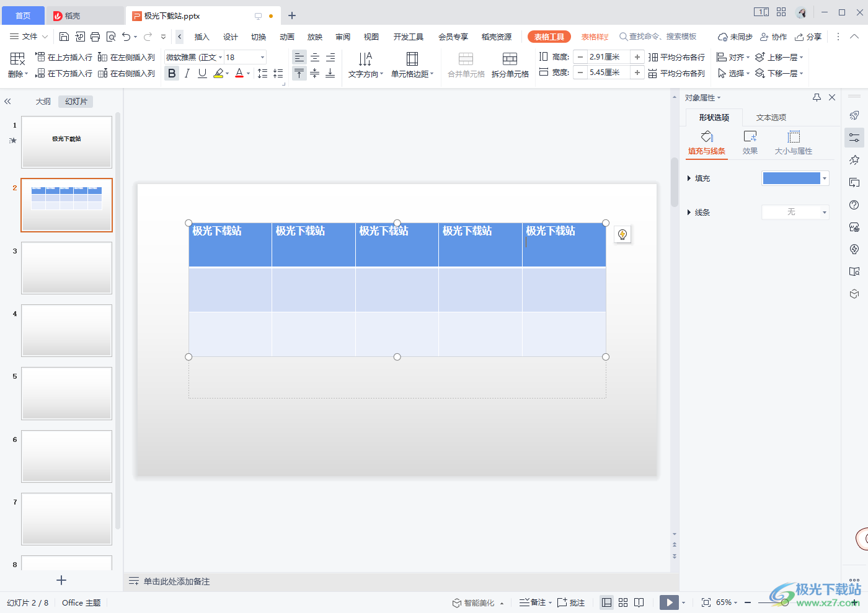Open the select 选择 dropdown
Image resolution: width=868 pixels, height=613 pixels.
click(x=733, y=73)
